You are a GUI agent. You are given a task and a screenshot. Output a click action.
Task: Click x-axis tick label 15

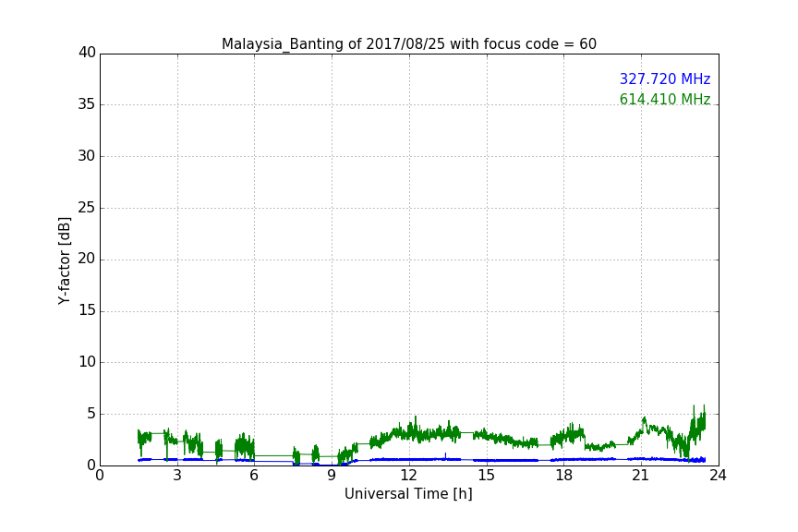[x=486, y=476]
